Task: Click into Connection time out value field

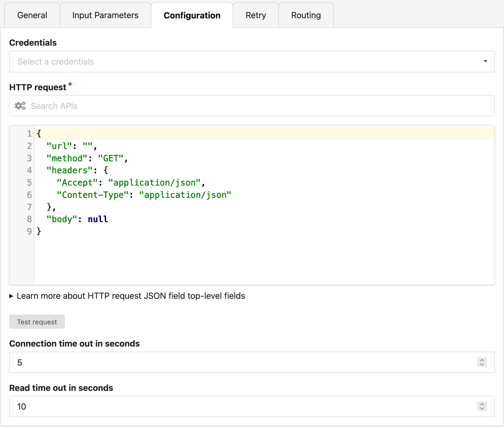Action: (x=240, y=362)
